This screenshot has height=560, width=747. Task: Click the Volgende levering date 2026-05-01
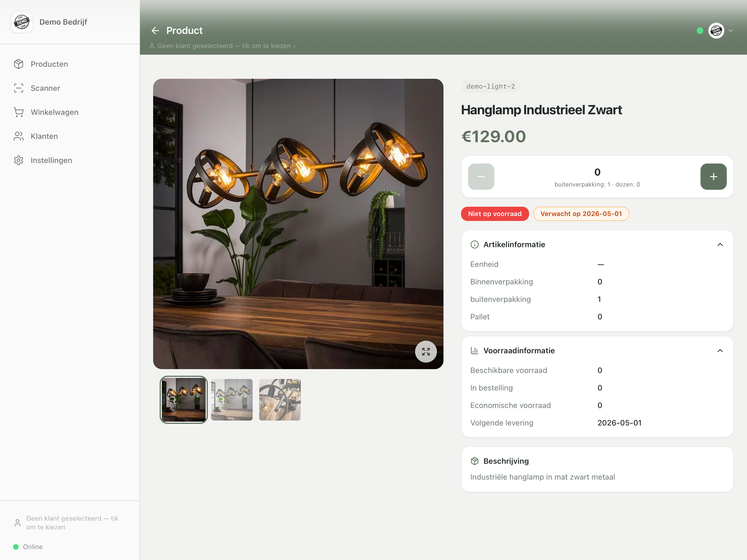coord(619,423)
